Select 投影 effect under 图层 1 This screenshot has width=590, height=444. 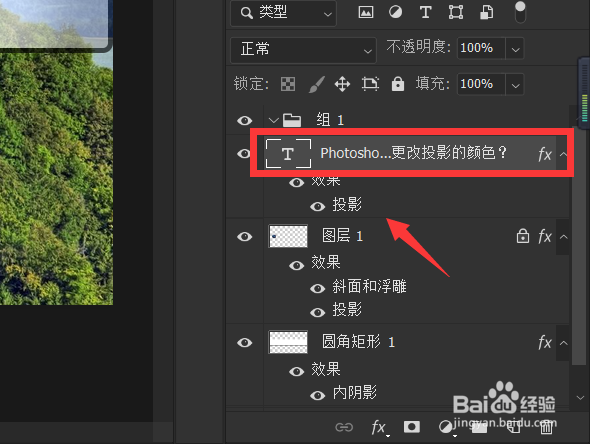(x=347, y=310)
